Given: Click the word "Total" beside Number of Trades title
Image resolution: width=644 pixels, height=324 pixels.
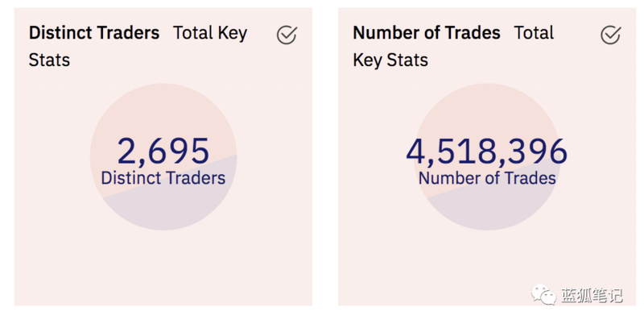Looking at the screenshot, I should click(534, 33).
